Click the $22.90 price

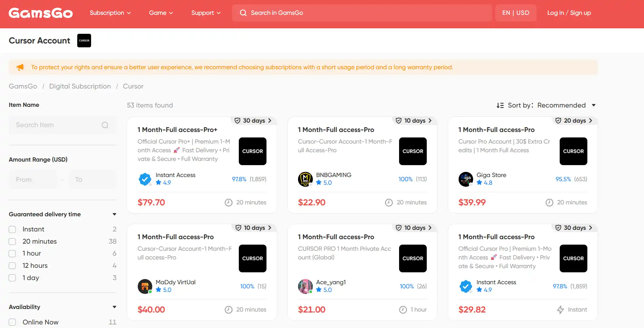pos(312,202)
